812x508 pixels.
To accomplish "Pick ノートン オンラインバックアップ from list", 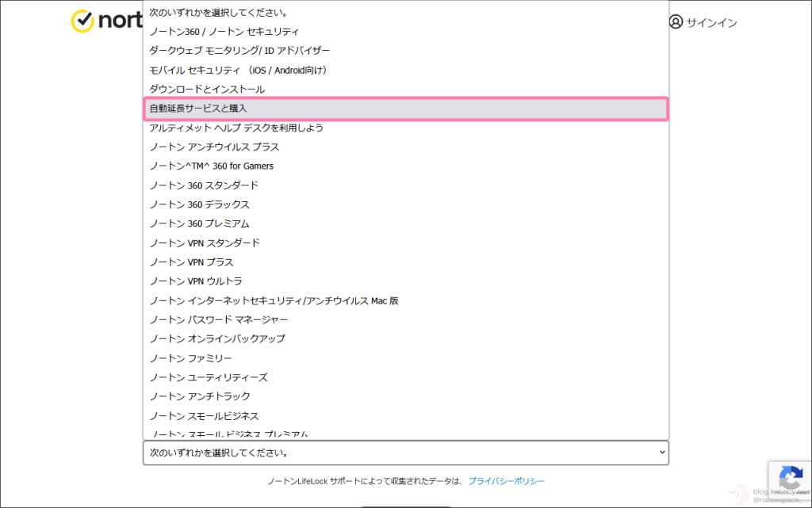I will [217, 338].
